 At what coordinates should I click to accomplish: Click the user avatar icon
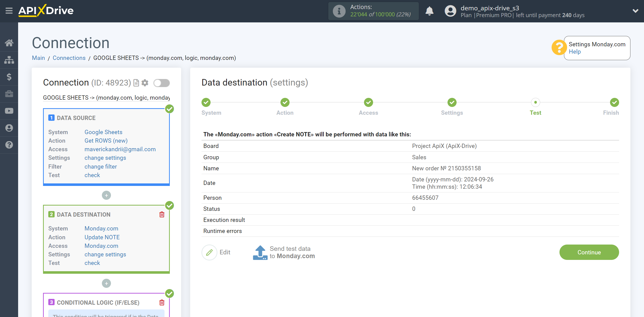450,11
